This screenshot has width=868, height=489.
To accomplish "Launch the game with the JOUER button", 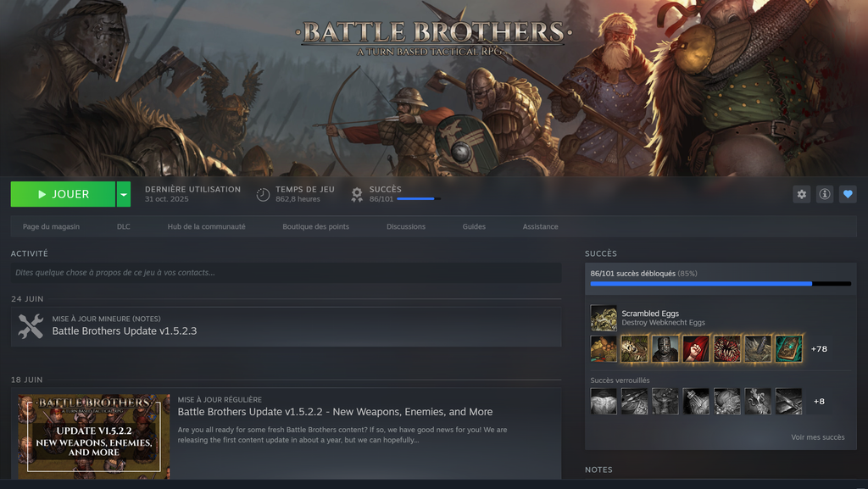I will 63,194.
